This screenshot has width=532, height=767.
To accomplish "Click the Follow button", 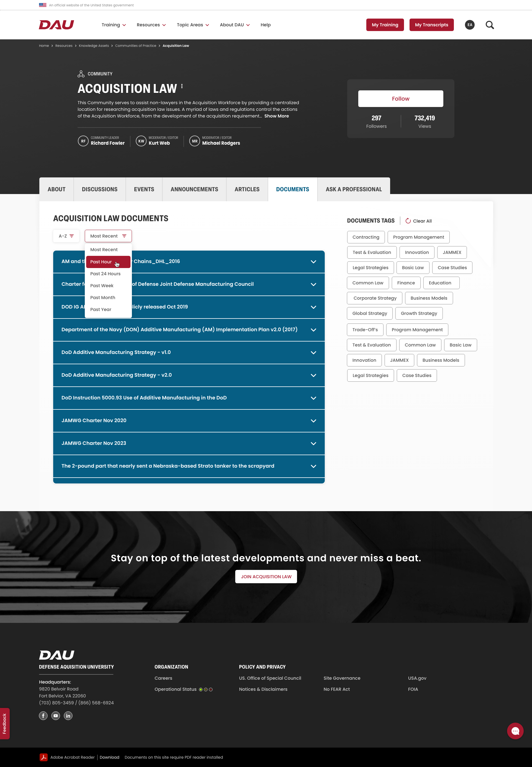I will (x=400, y=99).
